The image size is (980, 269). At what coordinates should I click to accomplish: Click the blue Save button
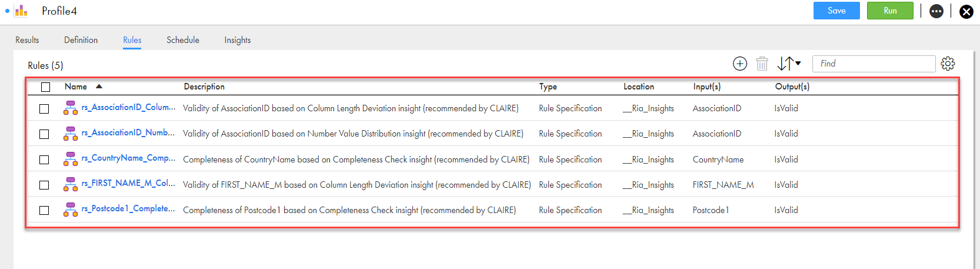pyautogui.click(x=836, y=11)
